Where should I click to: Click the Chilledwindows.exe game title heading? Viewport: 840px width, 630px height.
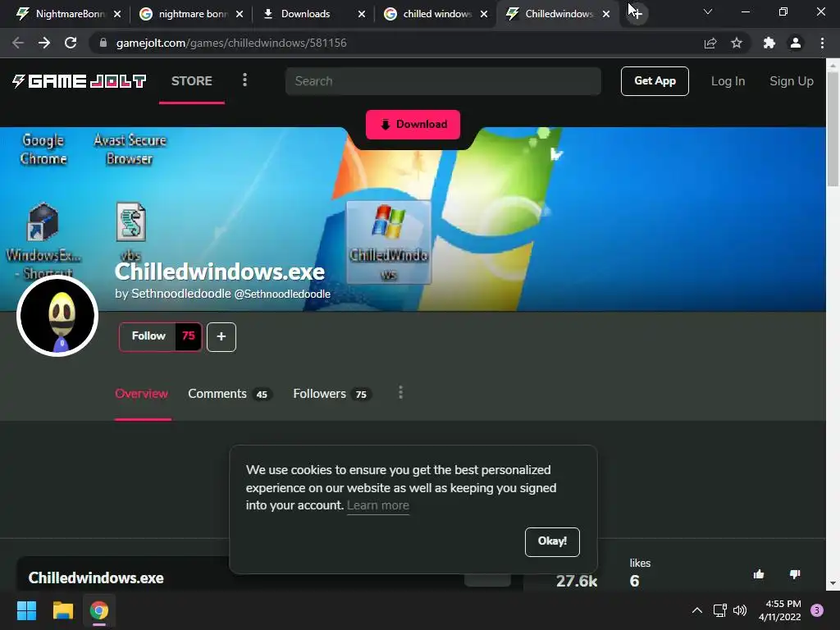220,272
